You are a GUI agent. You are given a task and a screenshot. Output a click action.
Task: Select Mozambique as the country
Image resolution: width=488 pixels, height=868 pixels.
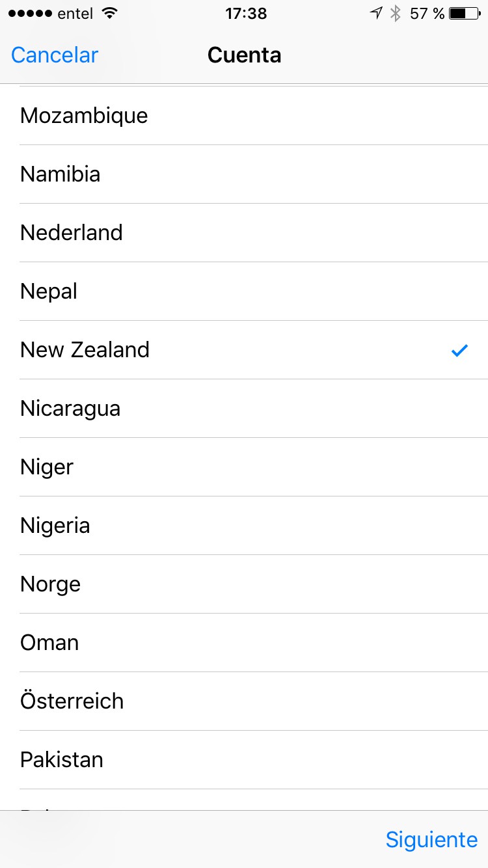pyautogui.click(x=244, y=116)
